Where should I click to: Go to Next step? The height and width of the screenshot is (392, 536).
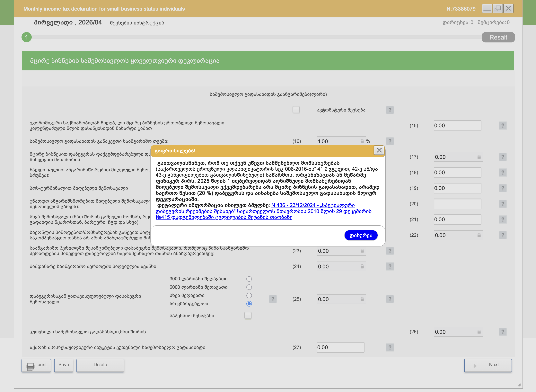click(488, 365)
